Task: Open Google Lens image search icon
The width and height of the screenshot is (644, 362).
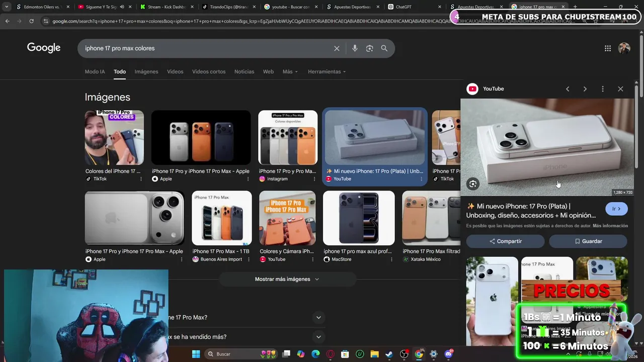Action: click(370, 48)
